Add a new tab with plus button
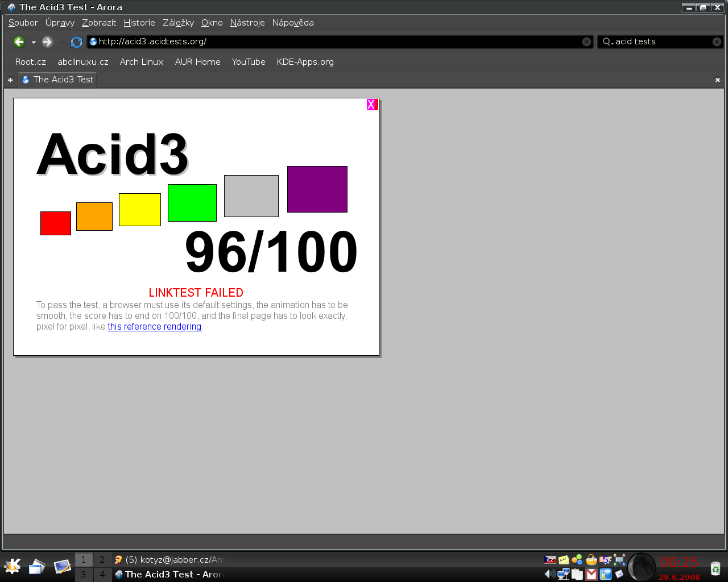This screenshot has height=582, width=728. [x=10, y=80]
